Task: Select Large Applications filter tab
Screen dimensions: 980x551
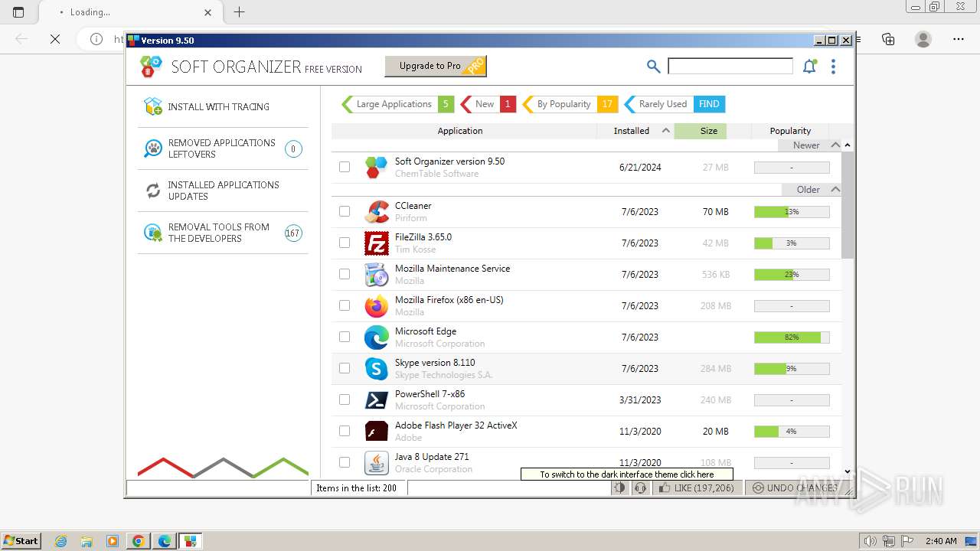Action: coord(397,104)
